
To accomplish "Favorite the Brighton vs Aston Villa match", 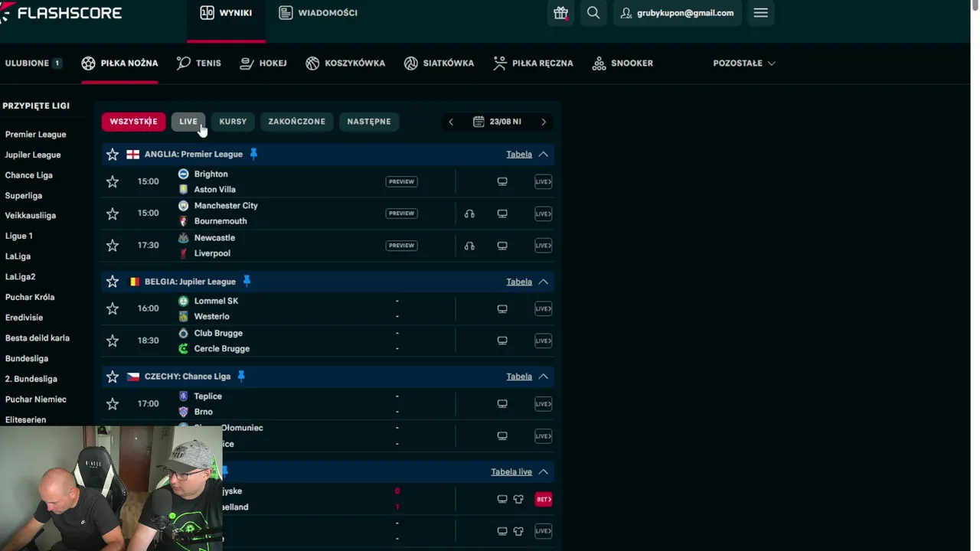I will [x=113, y=181].
